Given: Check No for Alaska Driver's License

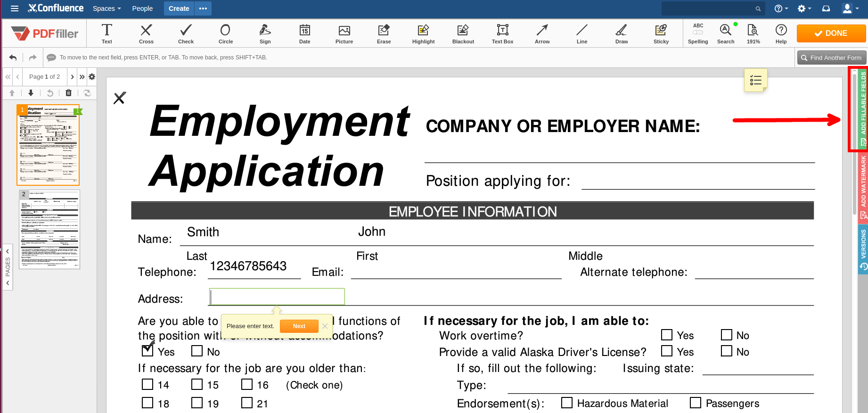Looking at the screenshot, I should click(727, 351).
